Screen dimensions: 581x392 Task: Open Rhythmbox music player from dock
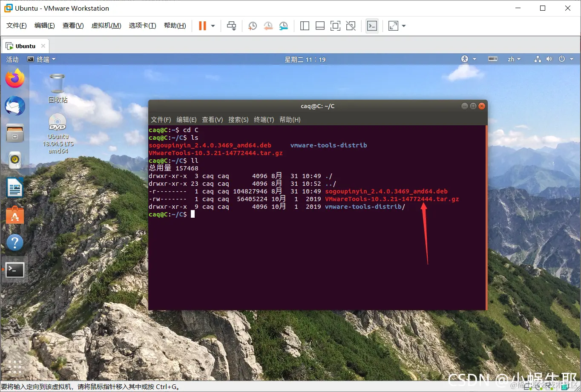pos(15,160)
